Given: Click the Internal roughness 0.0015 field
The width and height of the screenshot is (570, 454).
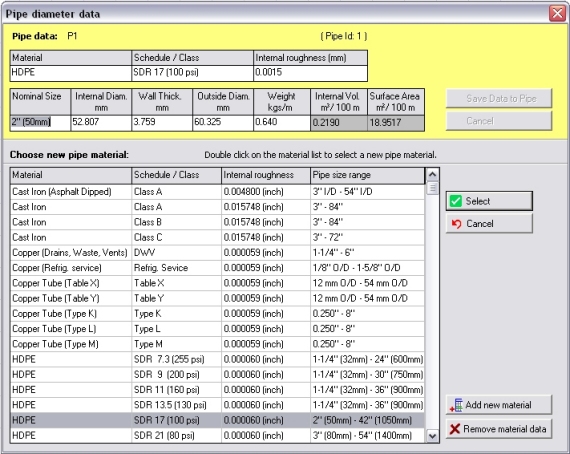Looking at the screenshot, I should pyautogui.click(x=310, y=73).
